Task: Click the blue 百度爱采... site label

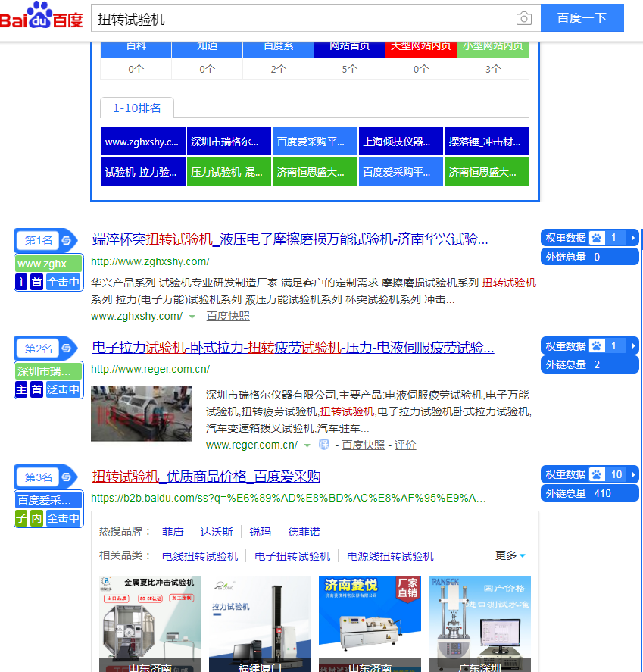Action: [x=48, y=500]
